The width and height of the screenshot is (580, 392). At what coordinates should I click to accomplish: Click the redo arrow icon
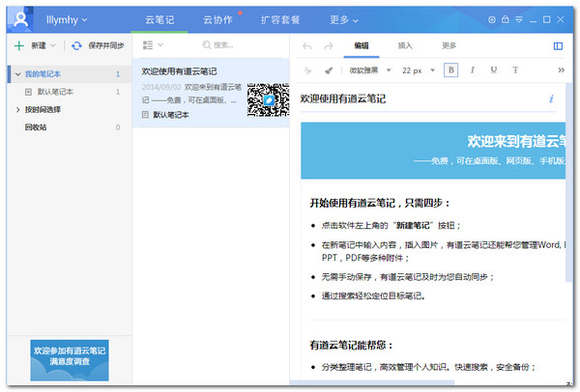(328, 46)
